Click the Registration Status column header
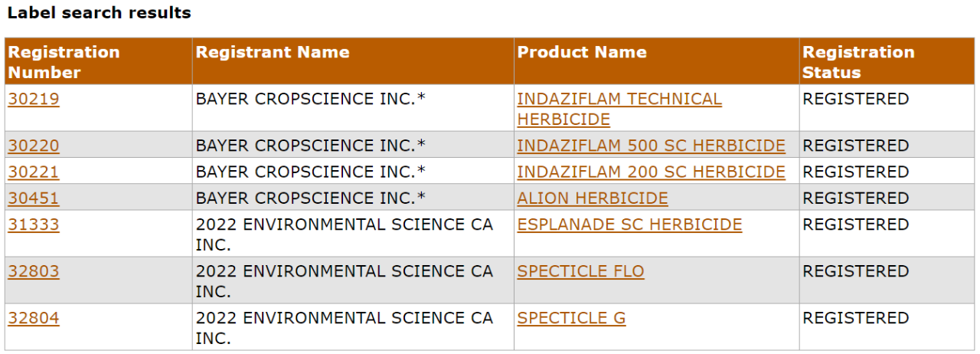Viewport: 980px width, 354px height. (x=887, y=61)
